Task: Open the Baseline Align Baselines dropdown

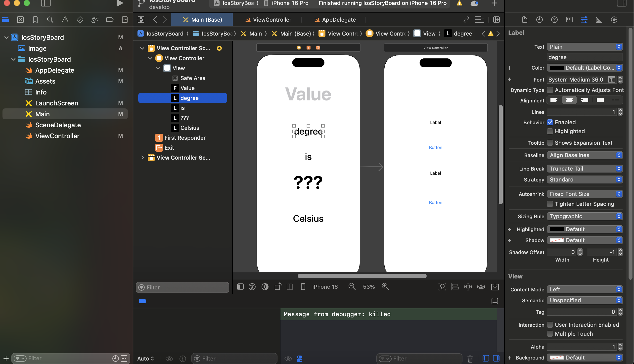Action: point(585,155)
